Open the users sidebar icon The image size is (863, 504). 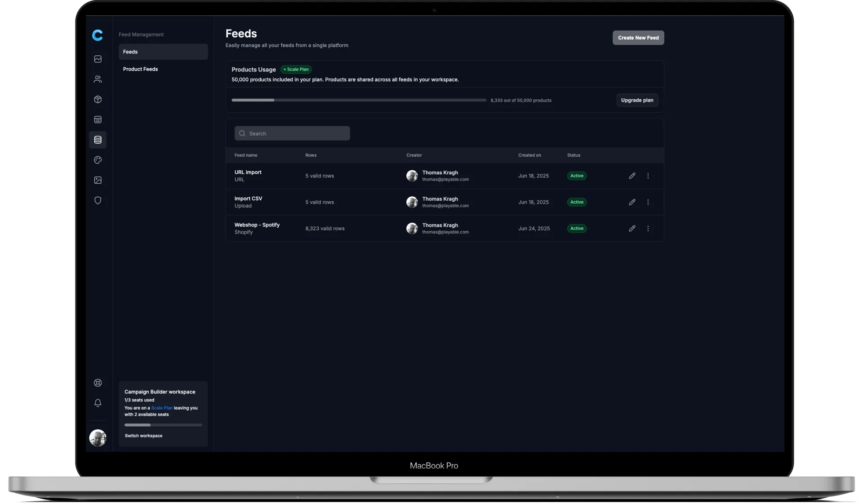tap(98, 79)
